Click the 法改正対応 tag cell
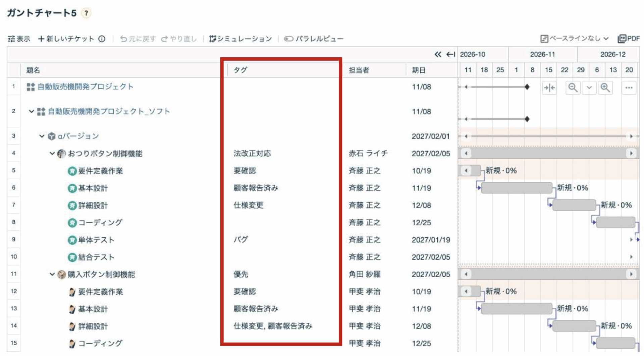 [x=252, y=154]
